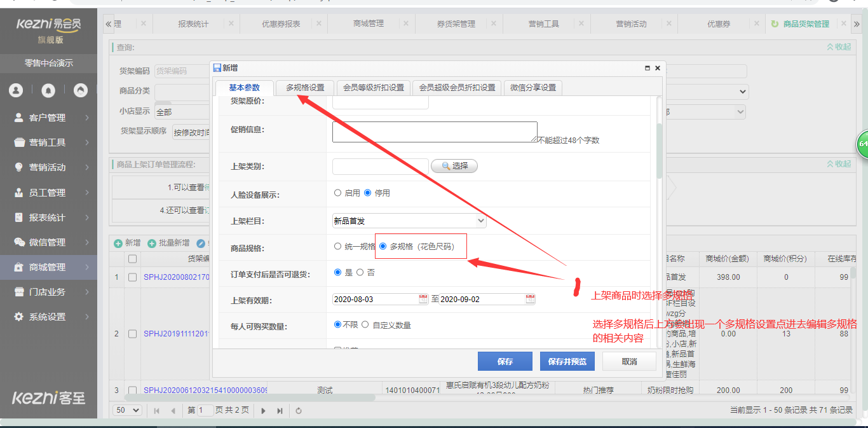Open calendar picker for start date 2020-08-03
Image resolution: width=868 pixels, height=428 pixels.
423,299
